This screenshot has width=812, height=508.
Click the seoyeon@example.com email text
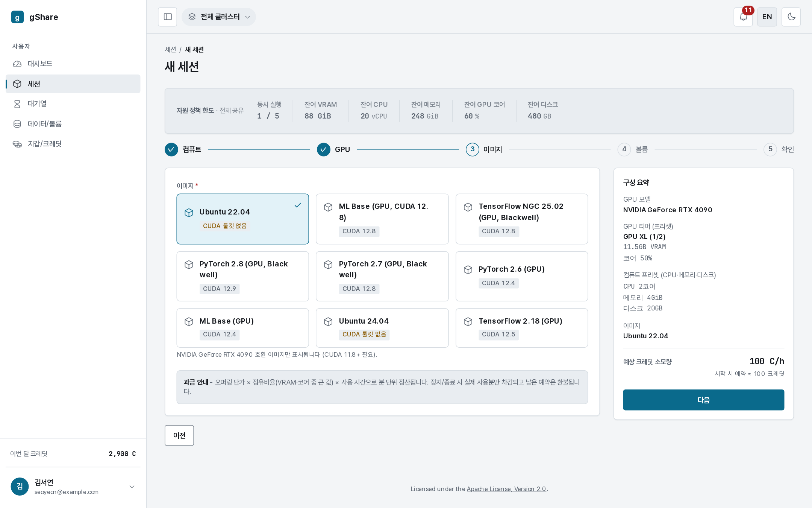click(66, 492)
